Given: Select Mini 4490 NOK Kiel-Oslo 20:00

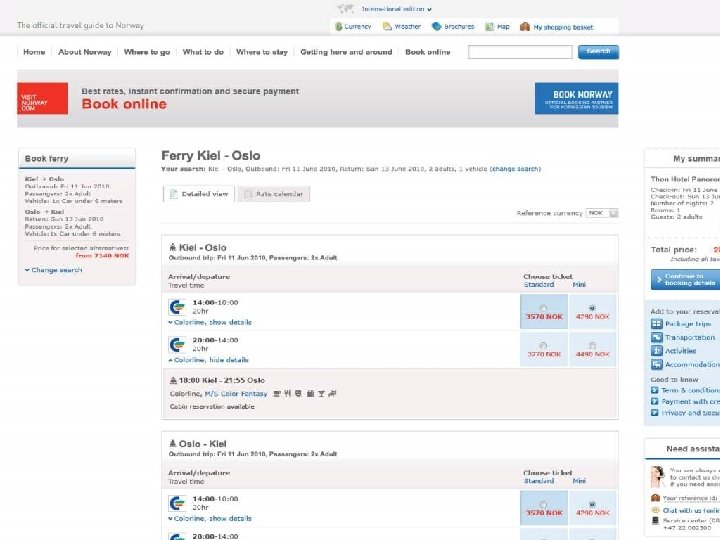Looking at the screenshot, I should click(x=592, y=345).
